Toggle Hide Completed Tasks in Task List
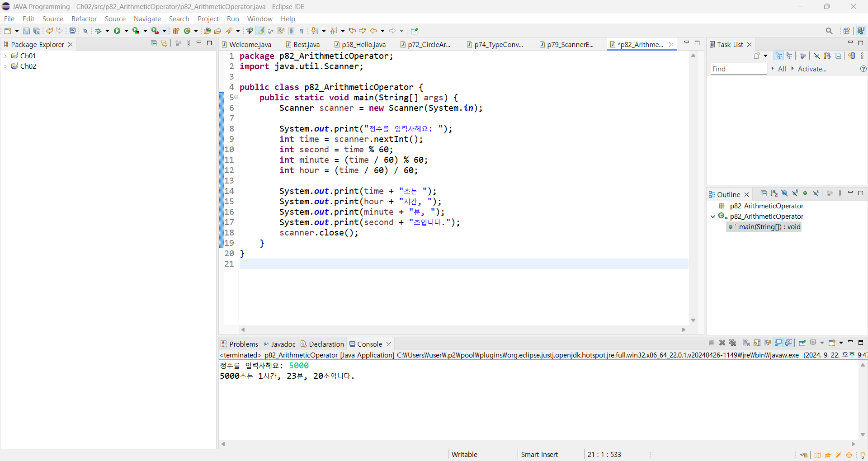 816,56
